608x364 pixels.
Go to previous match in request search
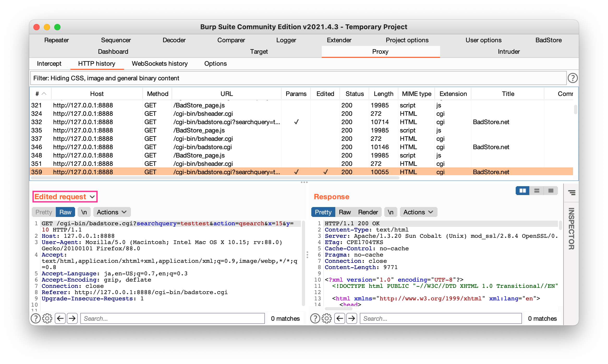click(x=60, y=318)
